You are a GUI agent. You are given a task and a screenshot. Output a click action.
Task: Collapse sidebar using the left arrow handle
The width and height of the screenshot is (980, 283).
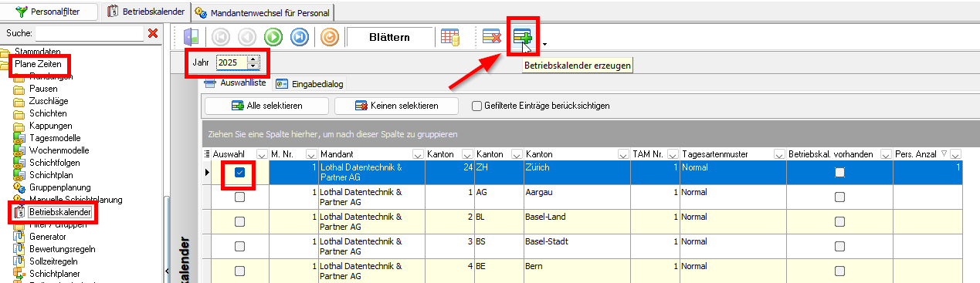(x=168, y=270)
